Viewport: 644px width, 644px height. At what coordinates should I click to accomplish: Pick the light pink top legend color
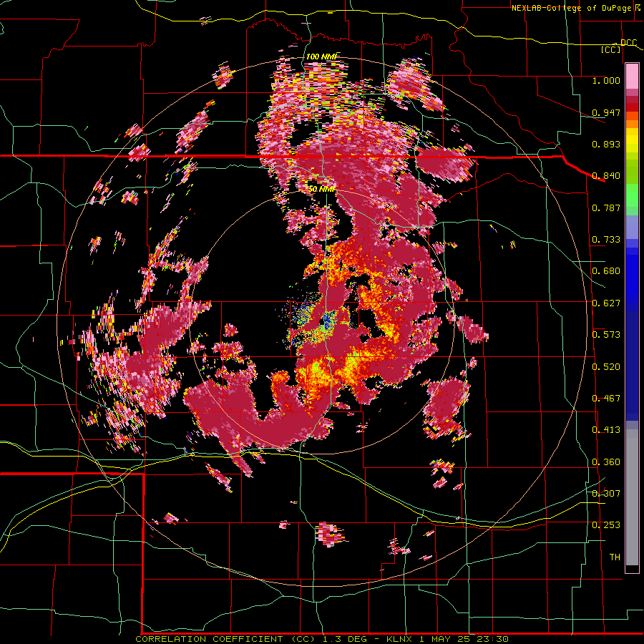pyautogui.click(x=632, y=76)
